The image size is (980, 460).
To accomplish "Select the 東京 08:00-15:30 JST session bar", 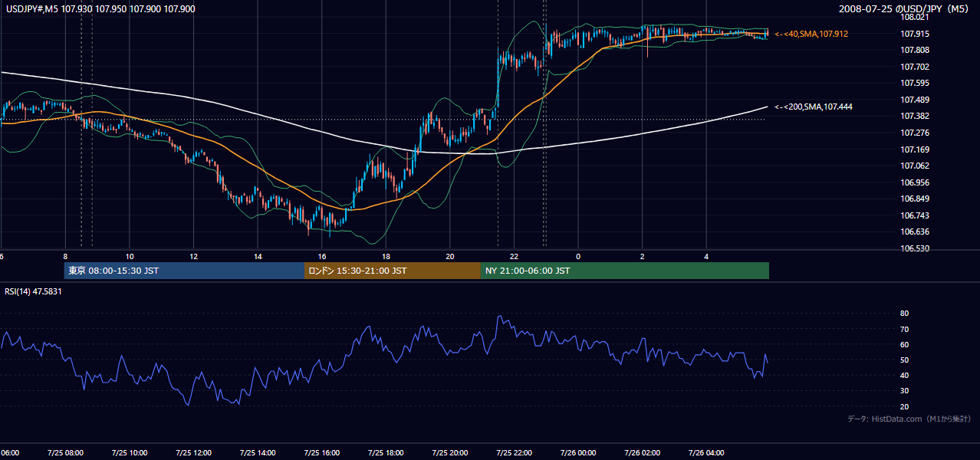I will tap(185, 271).
